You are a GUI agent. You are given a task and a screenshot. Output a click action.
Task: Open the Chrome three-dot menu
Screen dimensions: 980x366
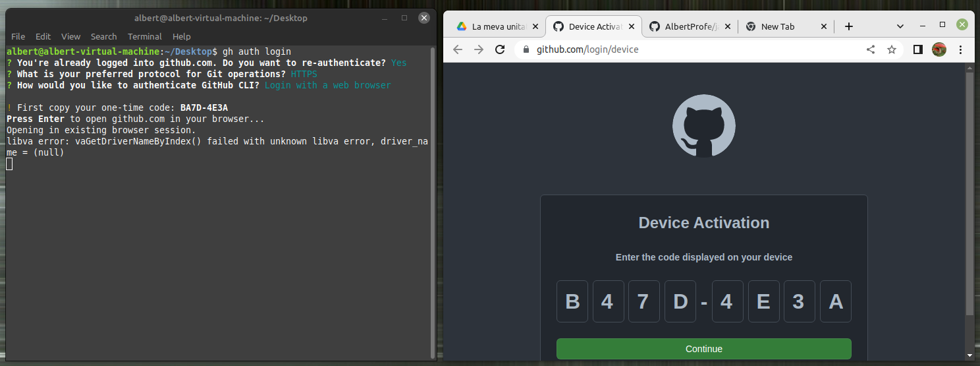pyautogui.click(x=960, y=49)
